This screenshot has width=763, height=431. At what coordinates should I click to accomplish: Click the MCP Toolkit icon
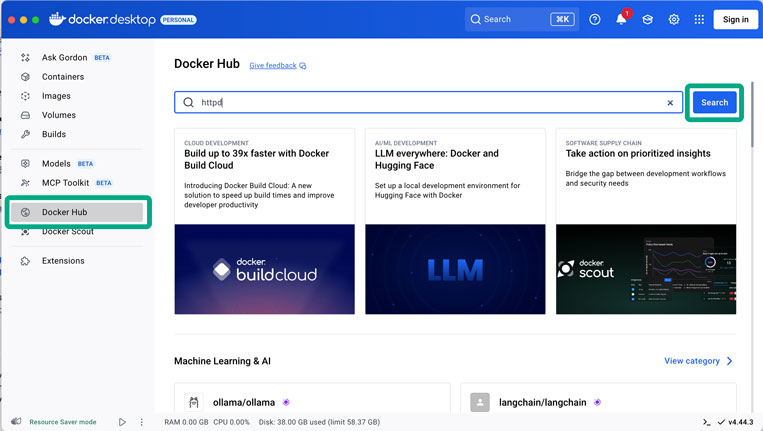pos(25,183)
